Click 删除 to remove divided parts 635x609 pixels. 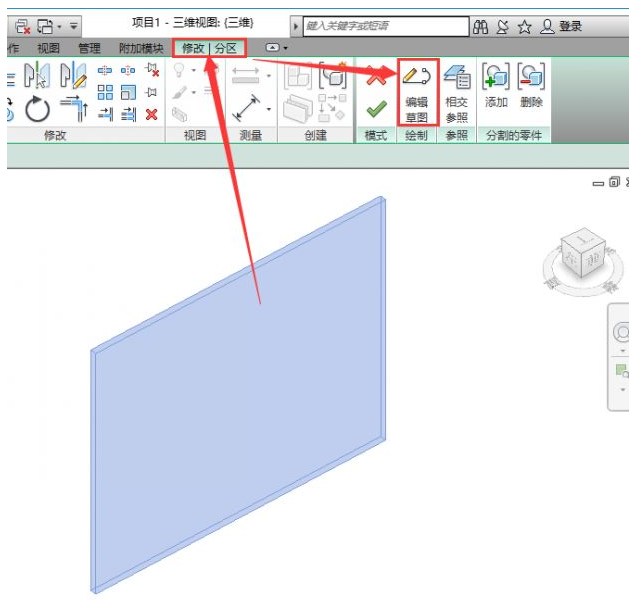pyautogui.click(x=531, y=85)
